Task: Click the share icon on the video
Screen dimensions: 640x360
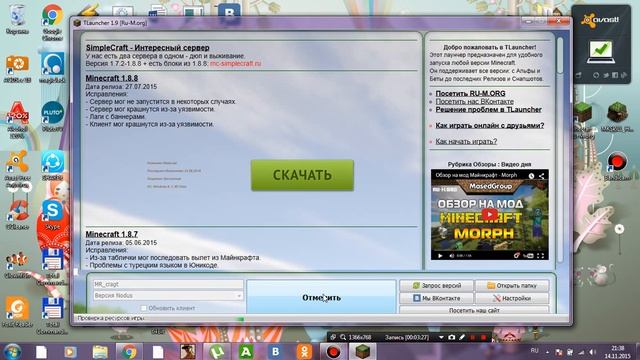Action: coord(541,176)
